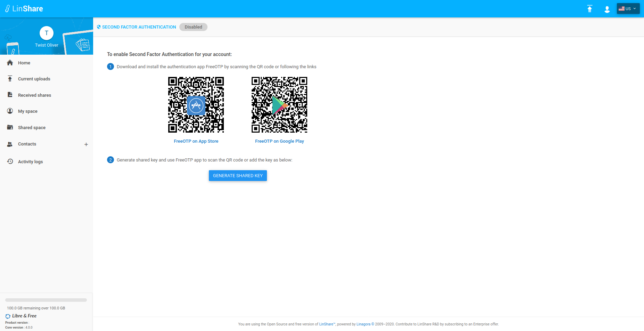Open the US language dropdown
The width and height of the screenshot is (644, 331).
628,9
